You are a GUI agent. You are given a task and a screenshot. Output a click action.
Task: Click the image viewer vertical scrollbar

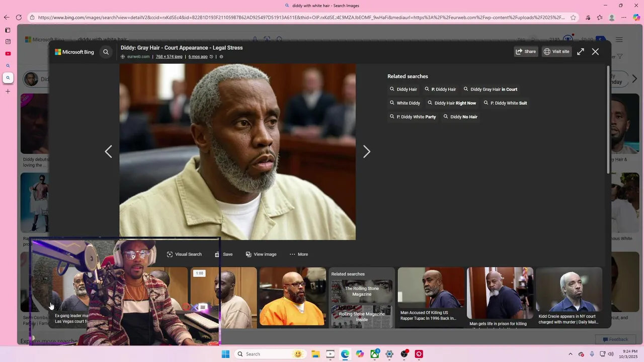(608, 120)
